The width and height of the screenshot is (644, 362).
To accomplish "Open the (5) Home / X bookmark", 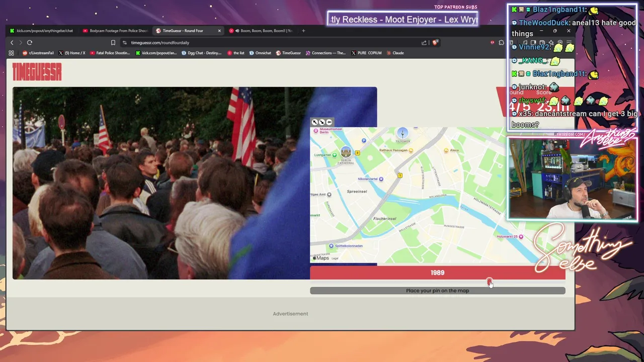I will 72,53.
